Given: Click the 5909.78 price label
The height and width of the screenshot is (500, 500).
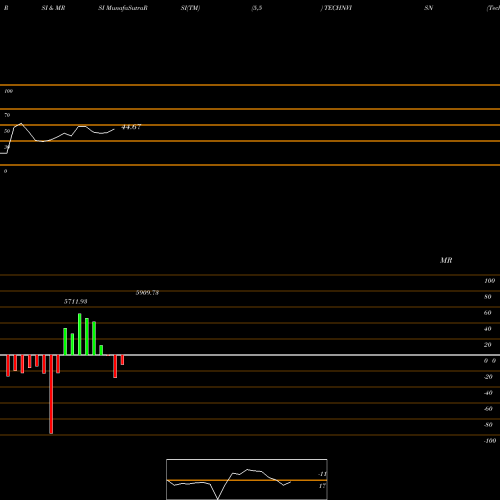Looking at the screenshot, I should point(147,293).
